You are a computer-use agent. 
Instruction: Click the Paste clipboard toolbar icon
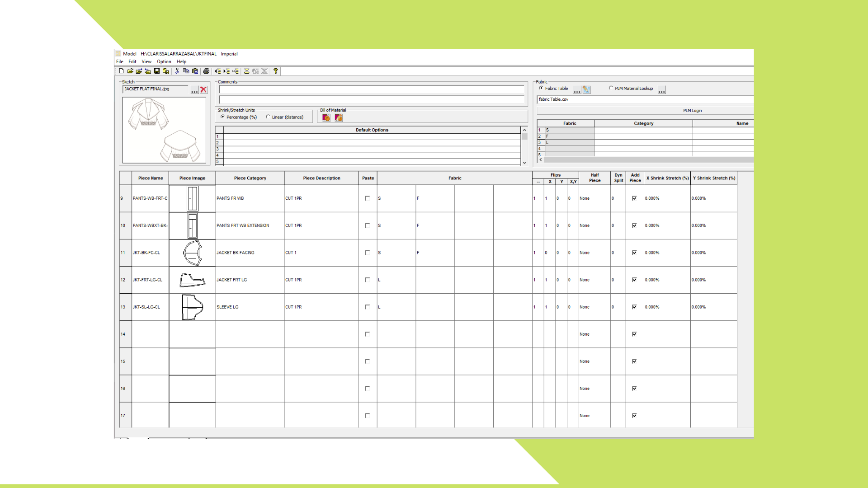195,71
